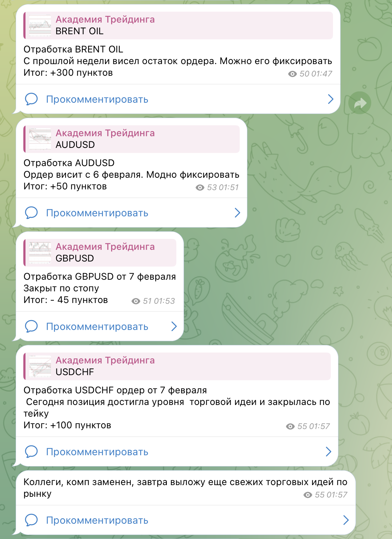Click views eye icon on AUDUSD post

[200, 188]
